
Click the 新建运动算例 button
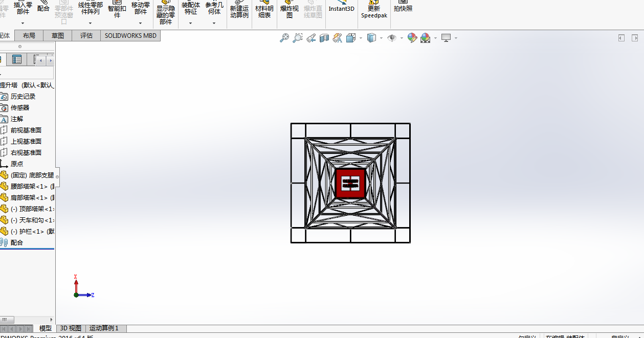click(x=239, y=9)
